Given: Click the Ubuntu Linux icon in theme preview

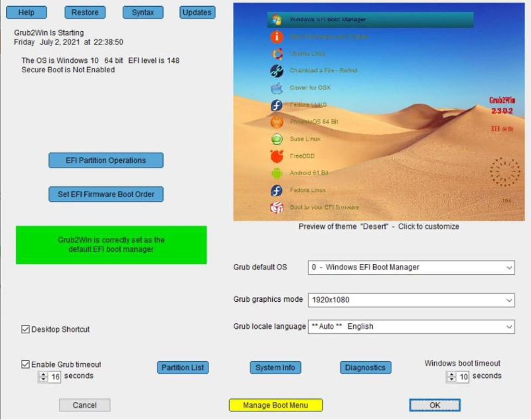Looking at the screenshot, I should [x=276, y=54].
